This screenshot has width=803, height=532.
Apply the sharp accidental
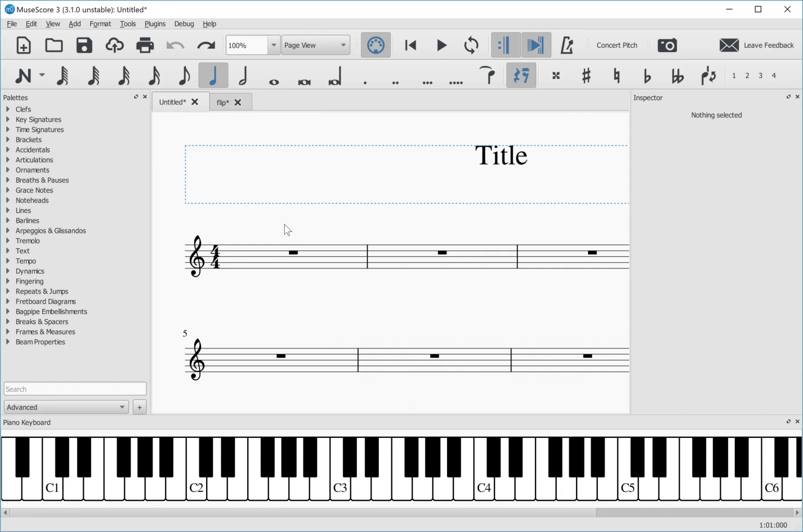(x=586, y=75)
